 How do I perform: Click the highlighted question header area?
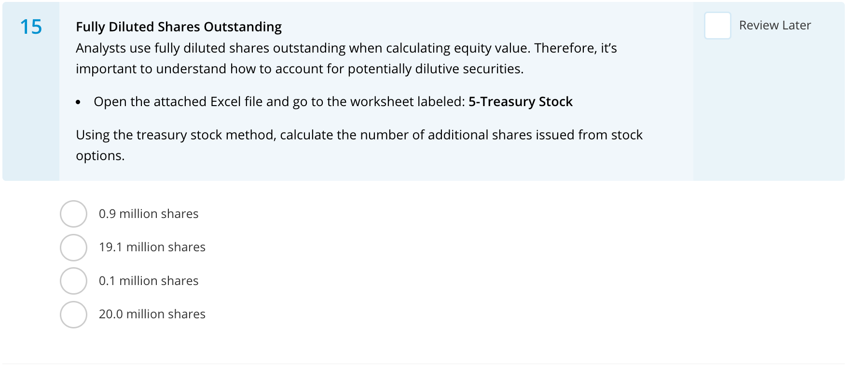pos(338,89)
